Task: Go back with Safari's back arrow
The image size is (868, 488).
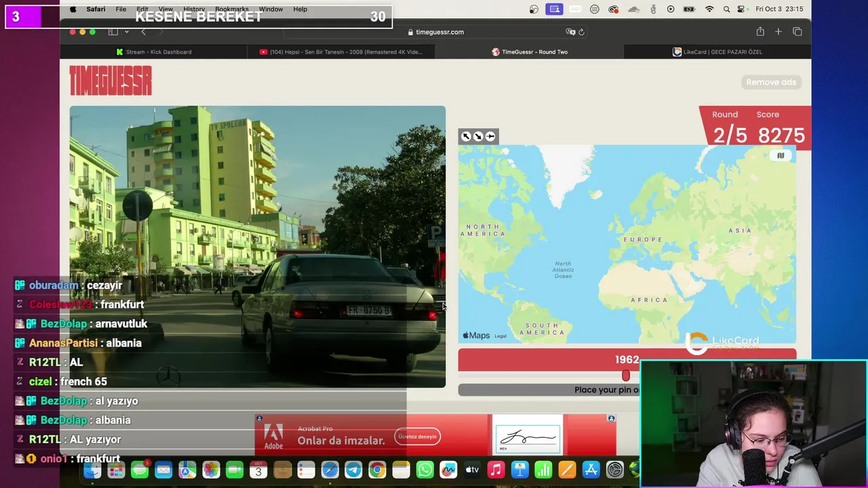Action: coord(143,32)
